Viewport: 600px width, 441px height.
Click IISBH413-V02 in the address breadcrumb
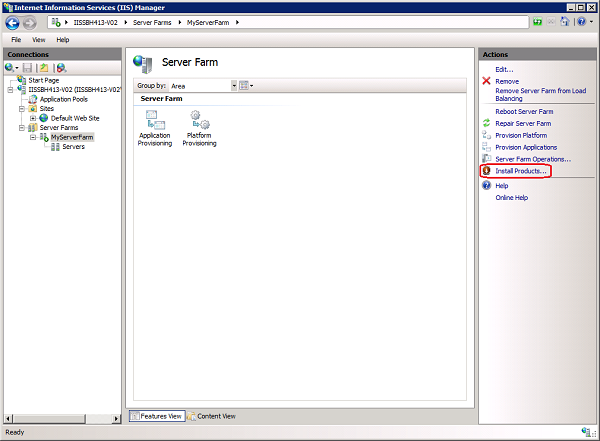(95, 23)
